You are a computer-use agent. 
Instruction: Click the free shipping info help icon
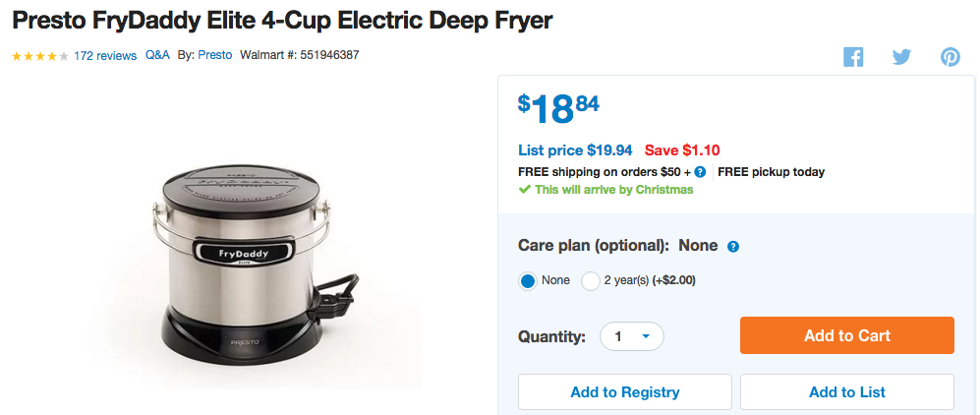click(x=700, y=172)
